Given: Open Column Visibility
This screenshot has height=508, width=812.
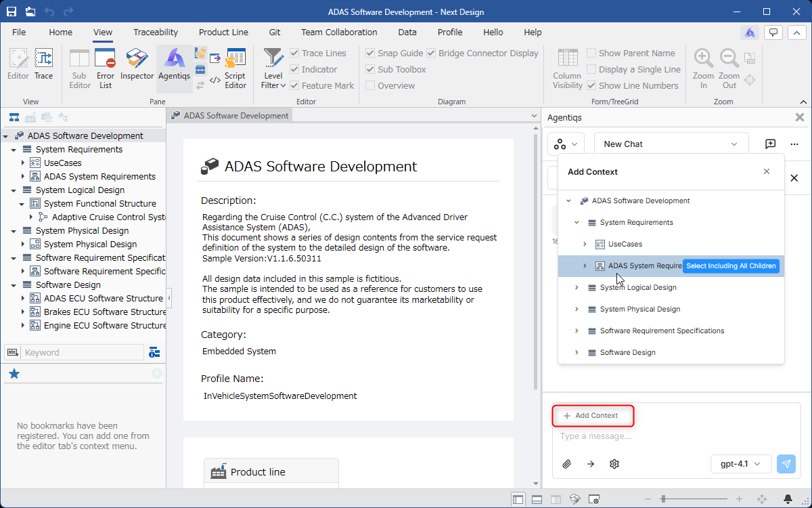Looking at the screenshot, I should [x=567, y=68].
